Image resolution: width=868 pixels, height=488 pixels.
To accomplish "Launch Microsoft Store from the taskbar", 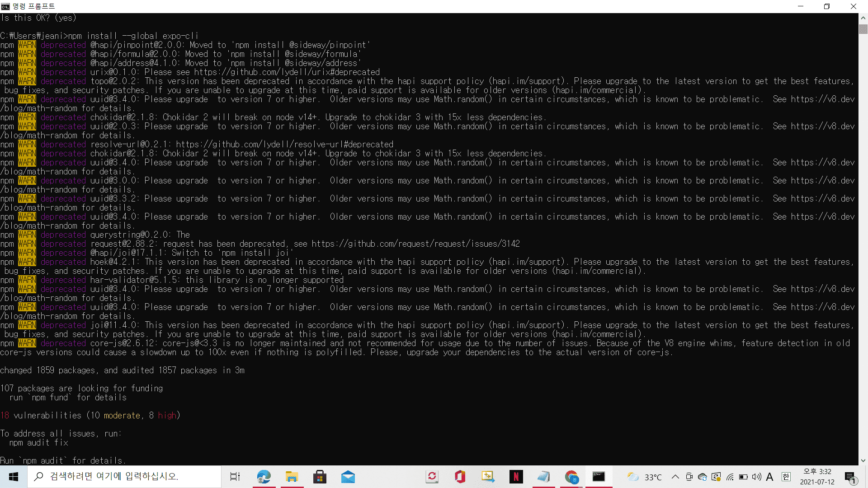I will coord(320,477).
